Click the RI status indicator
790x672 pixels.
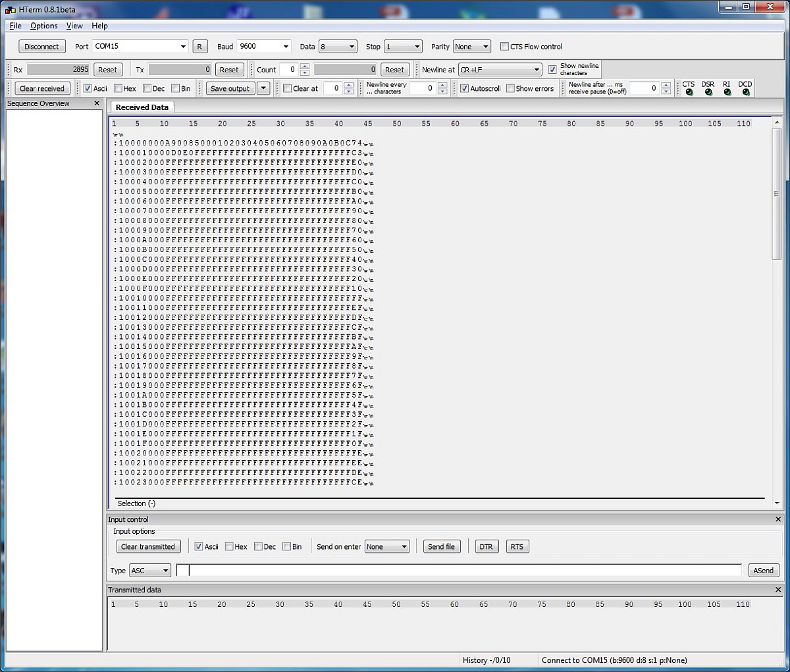click(727, 92)
